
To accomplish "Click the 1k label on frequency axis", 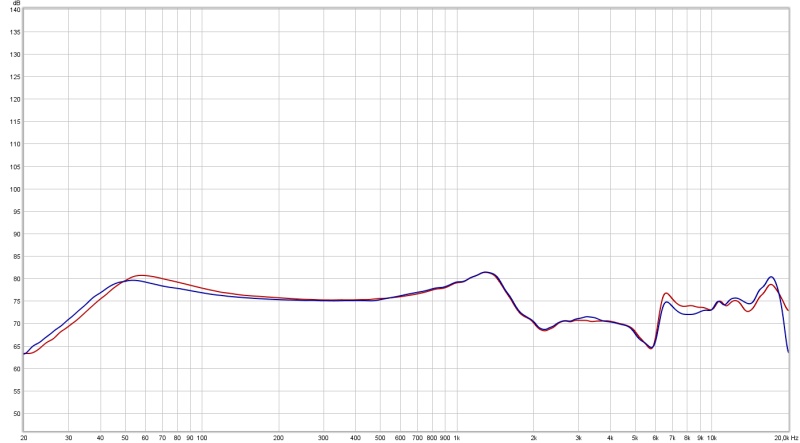I will [457, 438].
